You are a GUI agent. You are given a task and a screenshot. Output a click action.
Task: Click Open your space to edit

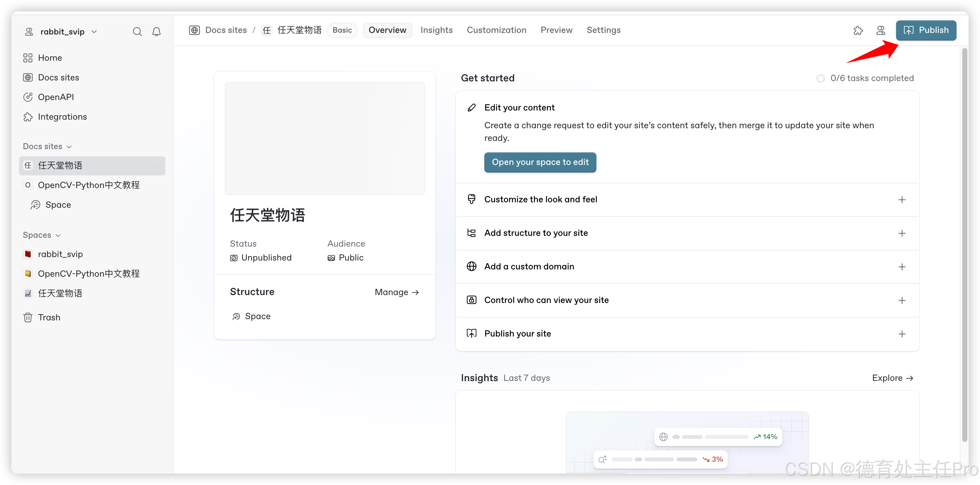540,162
